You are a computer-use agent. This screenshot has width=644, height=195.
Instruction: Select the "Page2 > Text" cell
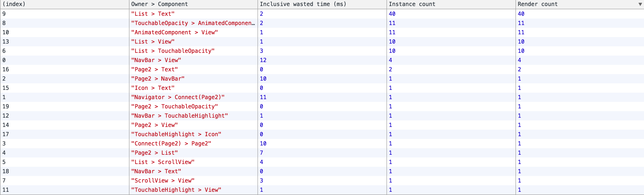pyautogui.click(x=193, y=69)
